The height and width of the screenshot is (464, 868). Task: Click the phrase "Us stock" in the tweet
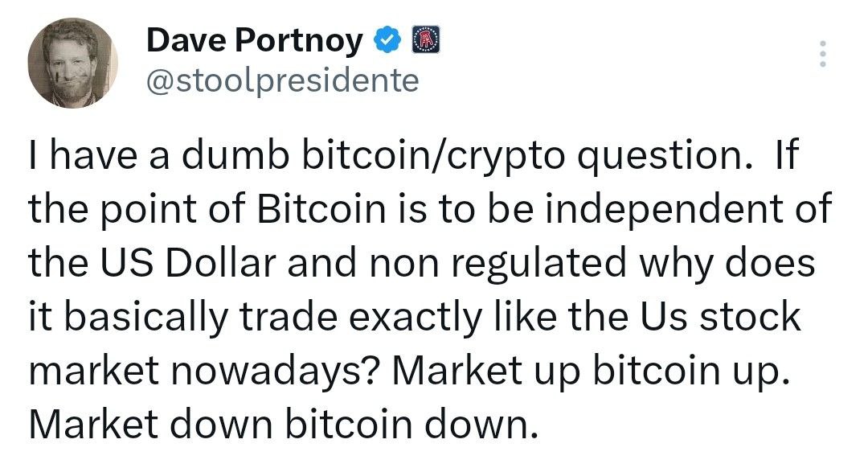point(714,317)
